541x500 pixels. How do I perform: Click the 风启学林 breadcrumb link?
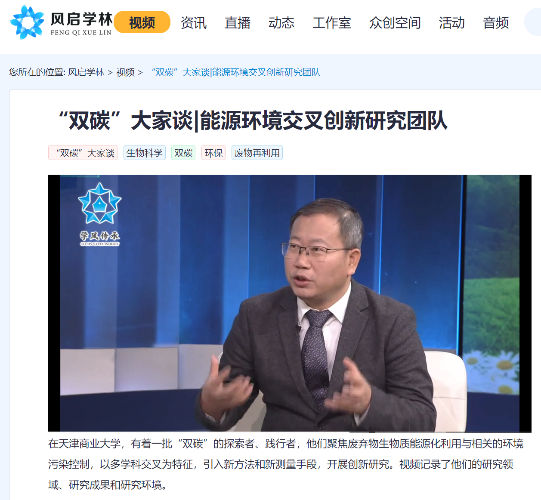coord(86,72)
